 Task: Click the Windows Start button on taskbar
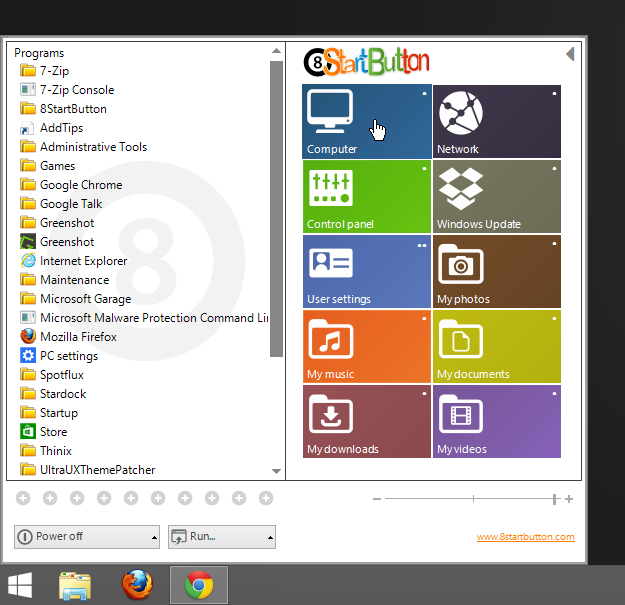click(20, 585)
